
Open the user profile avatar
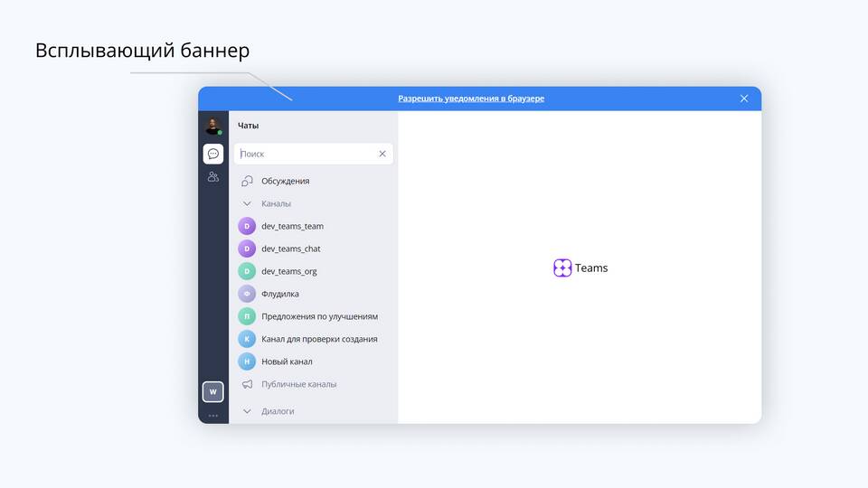click(x=213, y=127)
